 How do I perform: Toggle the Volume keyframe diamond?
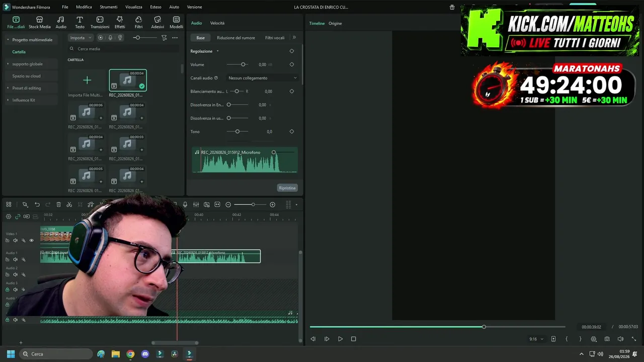click(x=292, y=64)
